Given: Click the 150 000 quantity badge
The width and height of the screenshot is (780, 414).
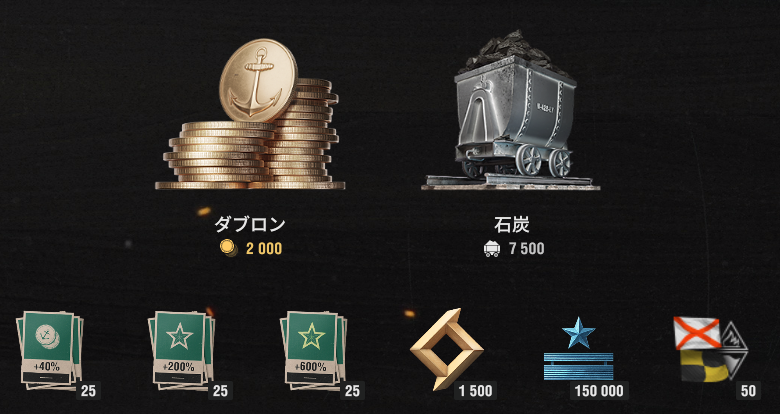Looking at the screenshot, I should [x=599, y=391].
